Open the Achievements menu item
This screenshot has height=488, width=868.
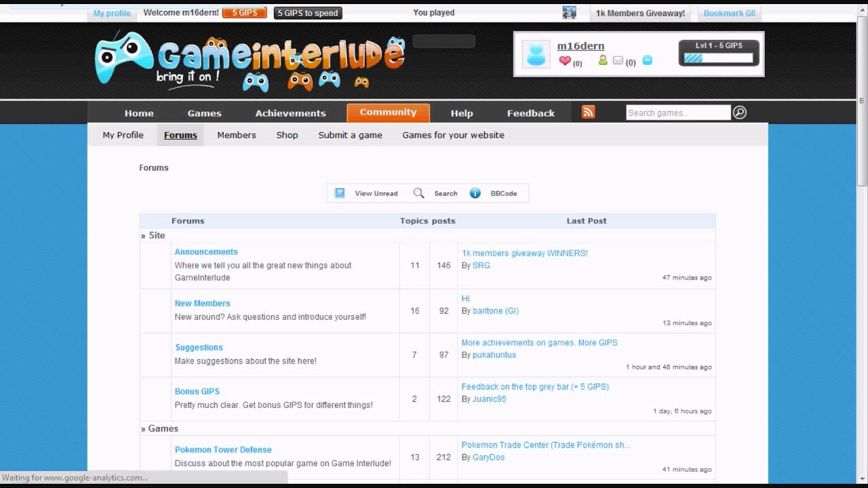pyautogui.click(x=290, y=113)
